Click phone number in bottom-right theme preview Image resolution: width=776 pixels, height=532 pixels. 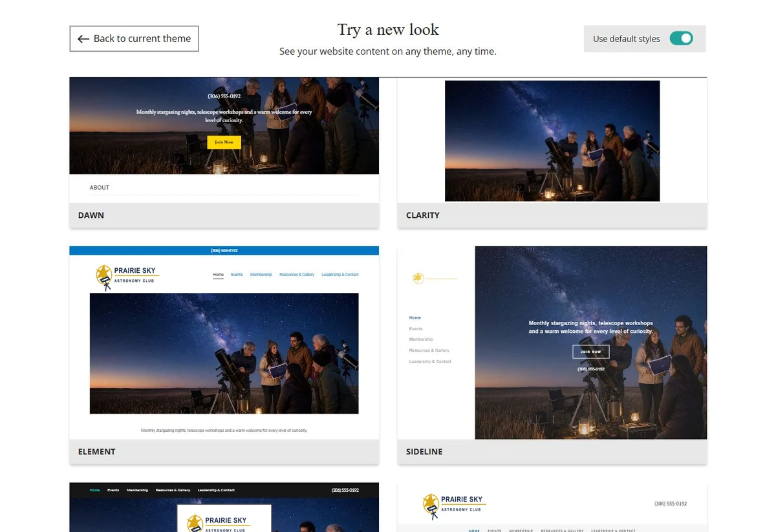[671, 504]
